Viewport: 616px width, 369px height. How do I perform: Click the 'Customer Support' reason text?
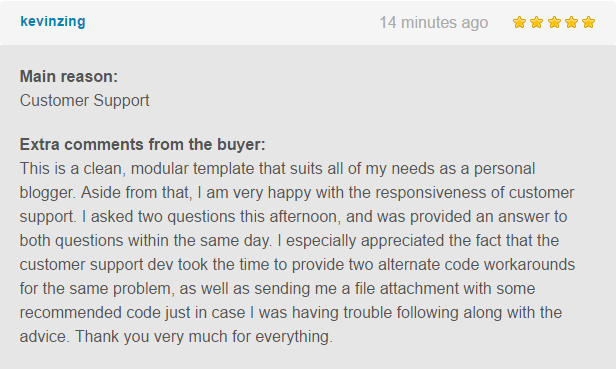click(x=84, y=101)
